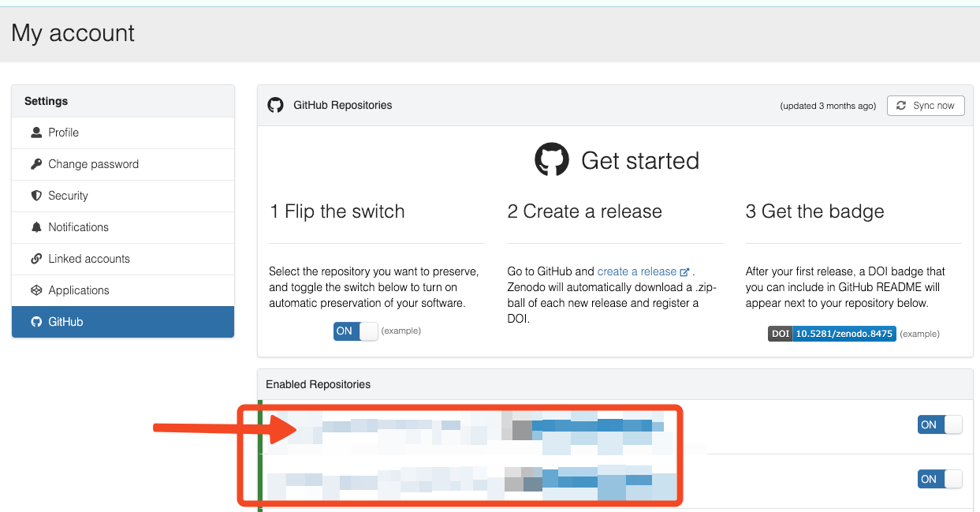Viewport: 980px width, 512px height.
Task: Click the GitHub icon in the sidebar
Action: click(36, 322)
